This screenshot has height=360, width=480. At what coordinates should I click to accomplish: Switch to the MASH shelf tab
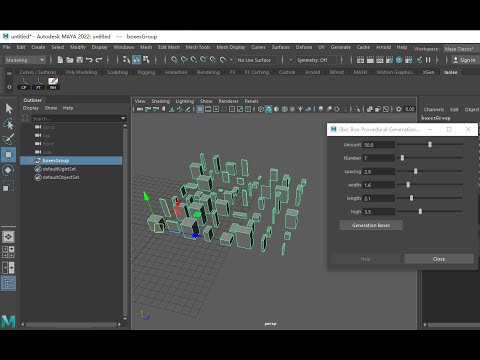pos(360,72)
